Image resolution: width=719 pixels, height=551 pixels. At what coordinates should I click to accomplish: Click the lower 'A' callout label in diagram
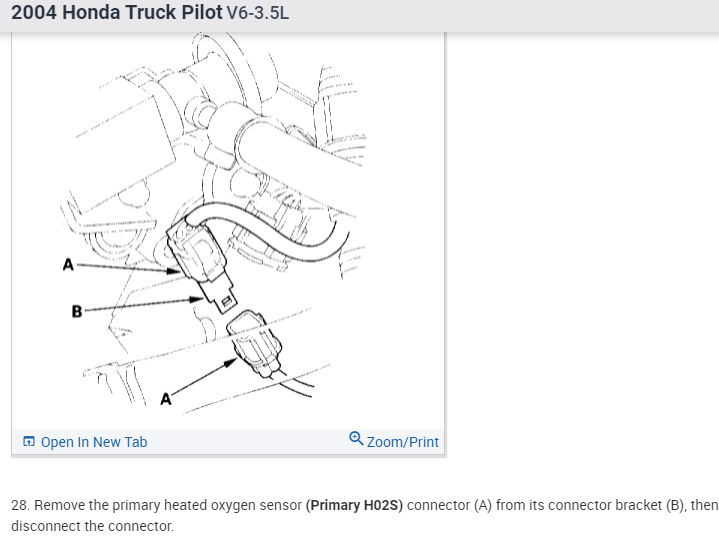point(165,400)
